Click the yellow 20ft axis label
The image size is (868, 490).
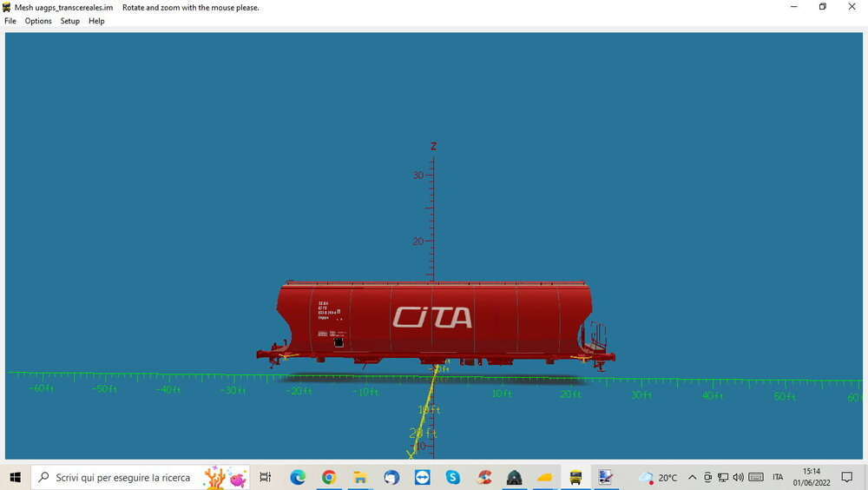click(423, 434)
